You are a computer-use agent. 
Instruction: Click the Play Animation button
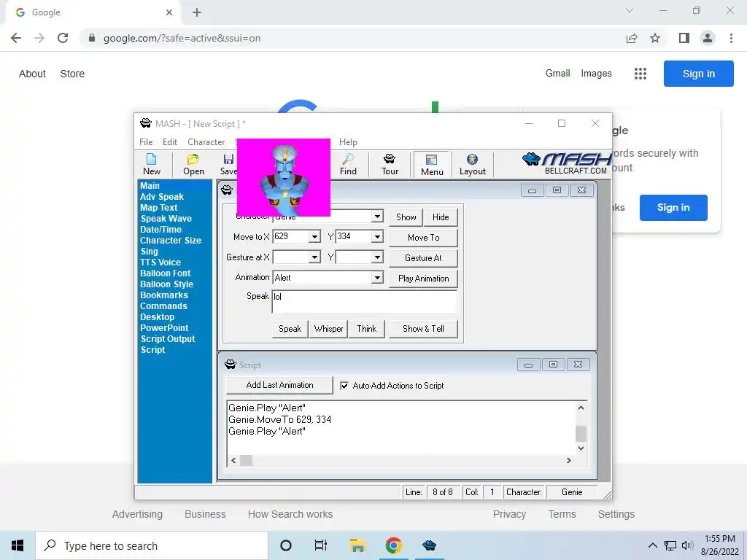click(424, 279)
